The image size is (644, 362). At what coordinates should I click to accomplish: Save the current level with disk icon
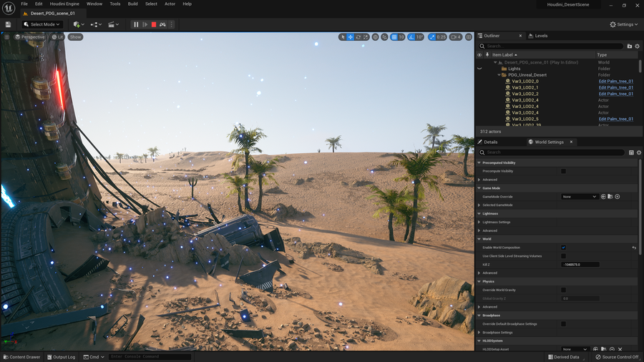(x=8, y=24)
